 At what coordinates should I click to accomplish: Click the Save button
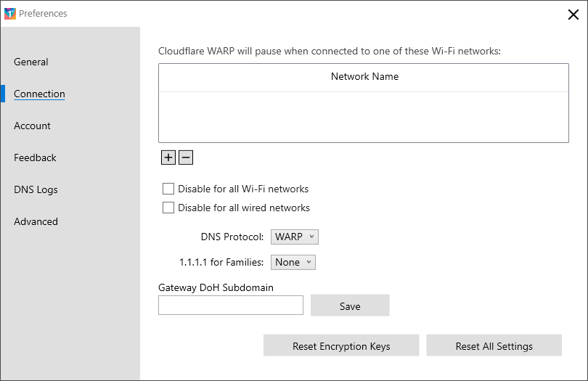point(350,306)
